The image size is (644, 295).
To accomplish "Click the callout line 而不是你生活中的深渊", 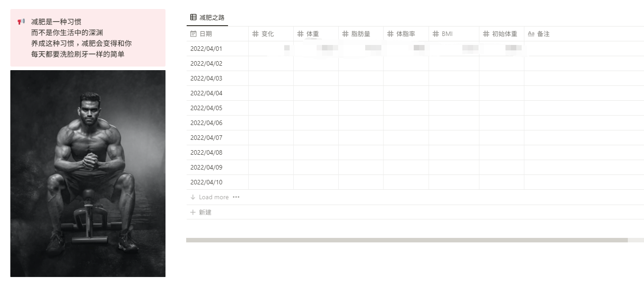I will (67, 32).
